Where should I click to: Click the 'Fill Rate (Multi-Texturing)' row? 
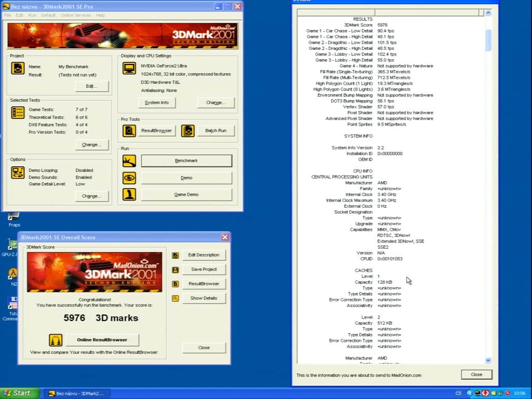point(366,78)
